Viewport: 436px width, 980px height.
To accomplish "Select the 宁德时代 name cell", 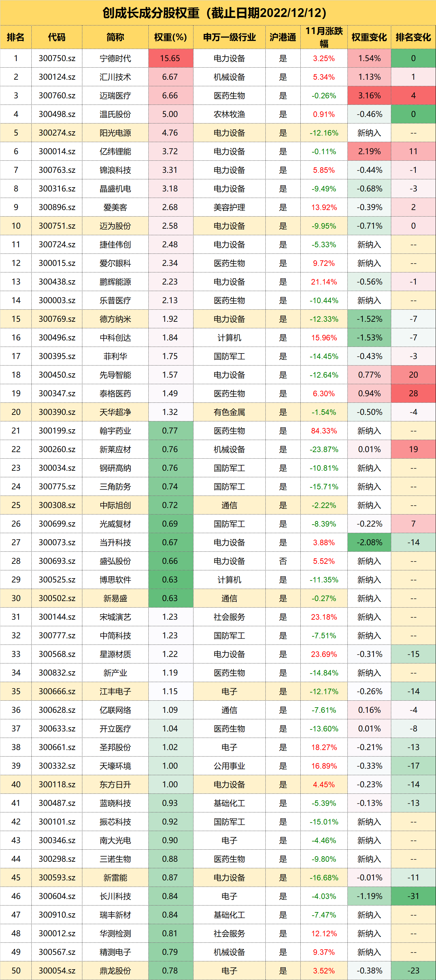I will (x=115, y=58).
